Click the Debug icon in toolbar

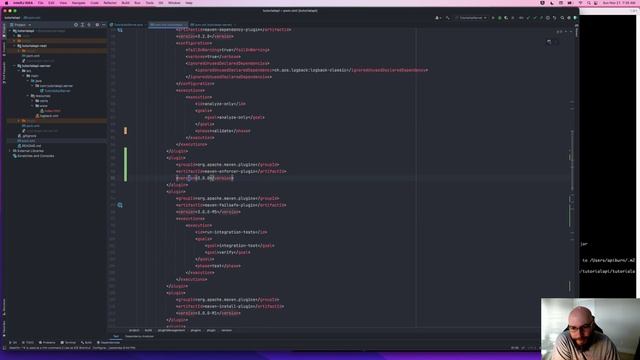pyautogui.click(x=500, y=18)
